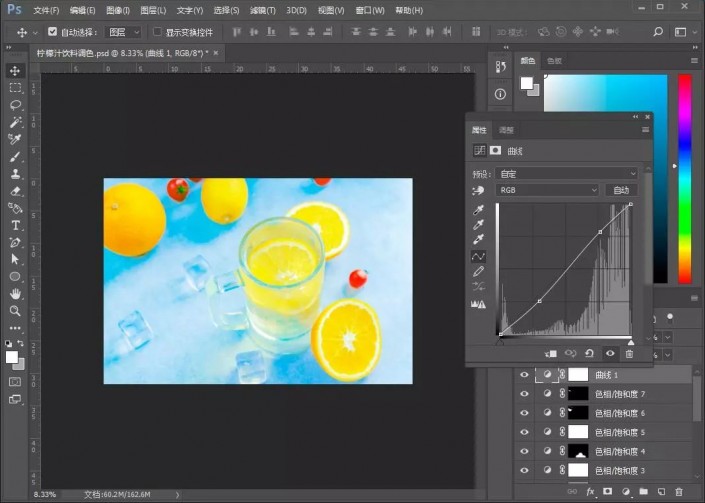Click the hue spectrum slider bar
This screenshot has height=503, width=705.
[x=685, y=179]
